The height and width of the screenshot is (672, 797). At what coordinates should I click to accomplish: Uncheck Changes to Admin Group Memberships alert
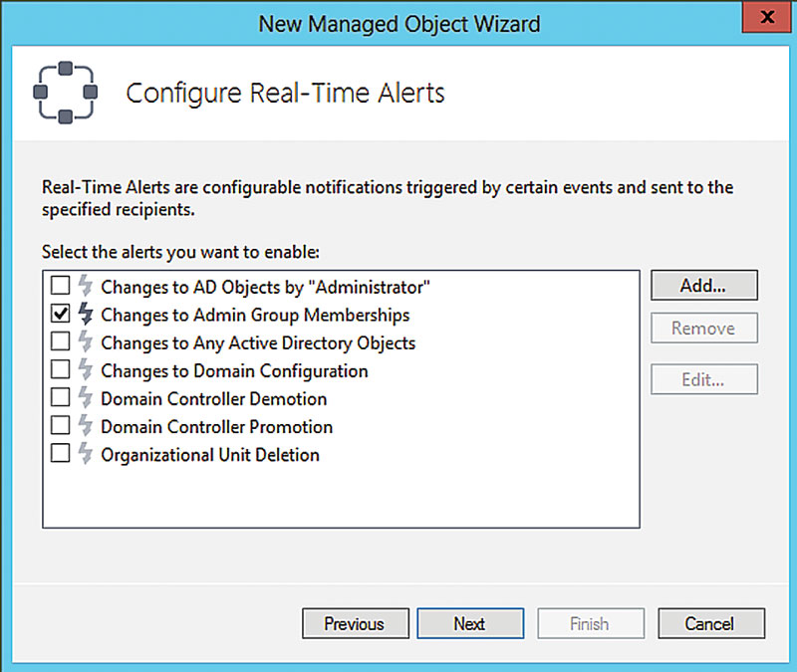pyautogui.click(x=61, y=315)
